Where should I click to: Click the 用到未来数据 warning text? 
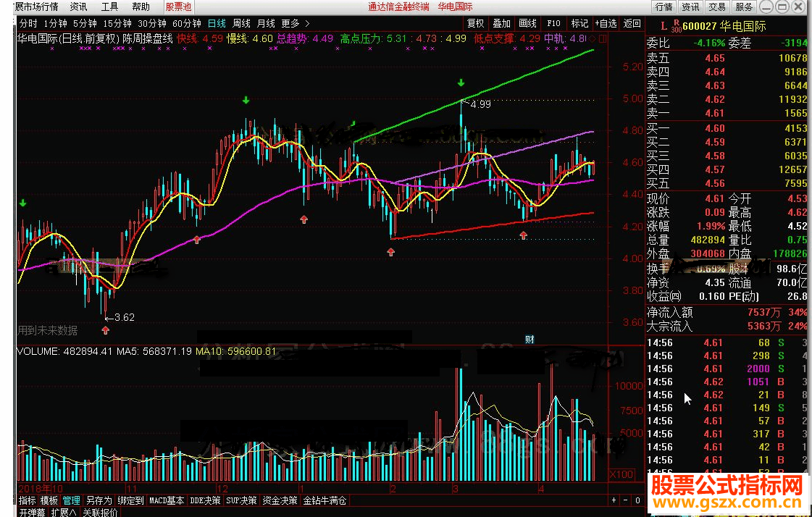click(x=48, y=330)
